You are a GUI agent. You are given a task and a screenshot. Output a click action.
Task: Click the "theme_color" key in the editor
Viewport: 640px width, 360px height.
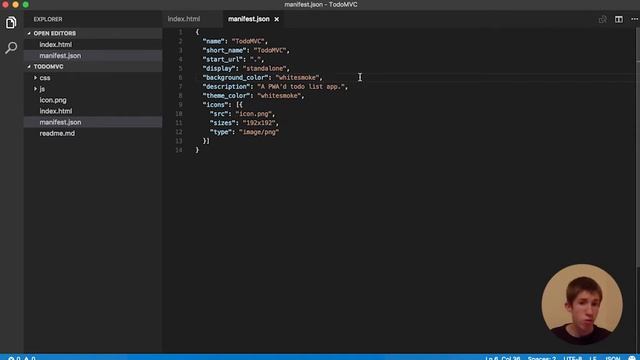point(227,96)
